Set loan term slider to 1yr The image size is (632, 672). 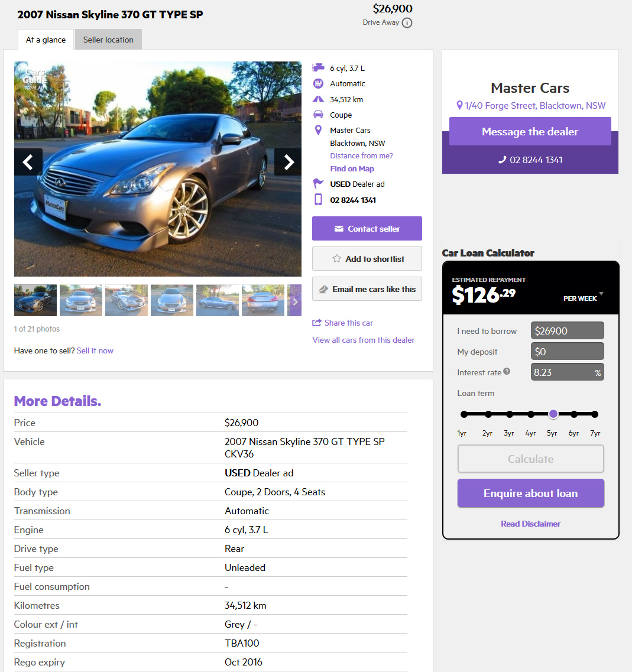tap(464, 414)
